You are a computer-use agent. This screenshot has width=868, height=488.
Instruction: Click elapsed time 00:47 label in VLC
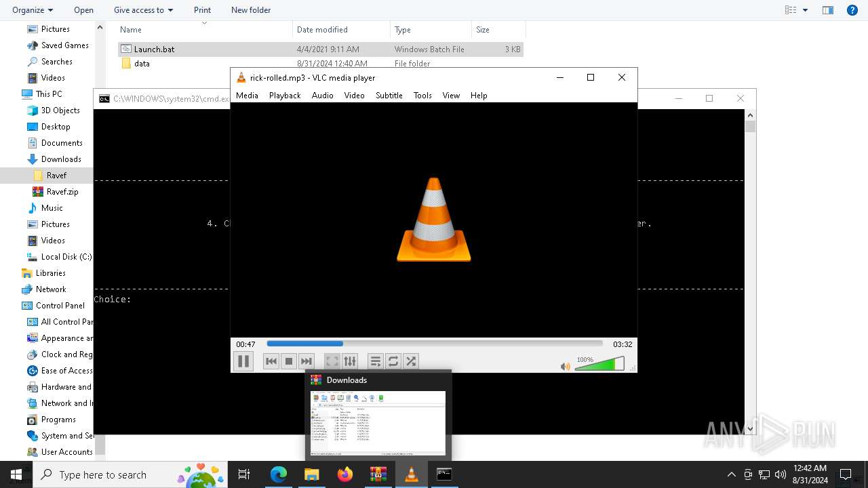pos(245,344)
